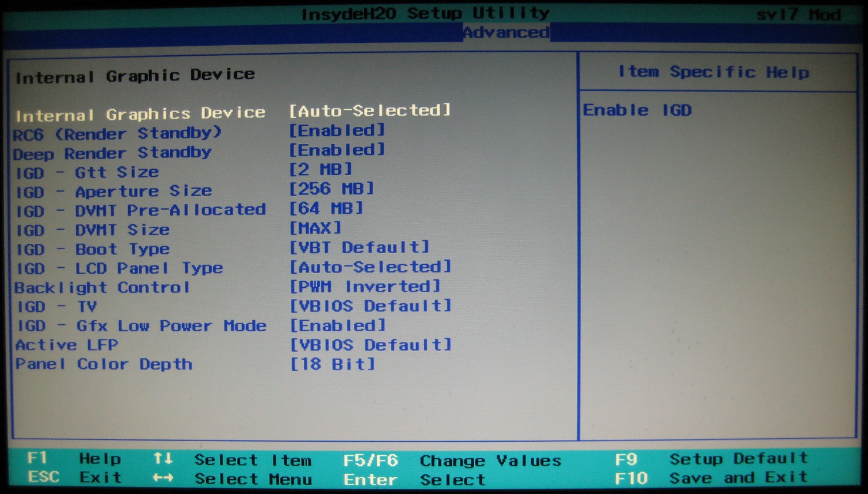This screenshot has height=494, width=868.
Task: Select IGD LCD Panel Type value
Action: click(371, 267)
